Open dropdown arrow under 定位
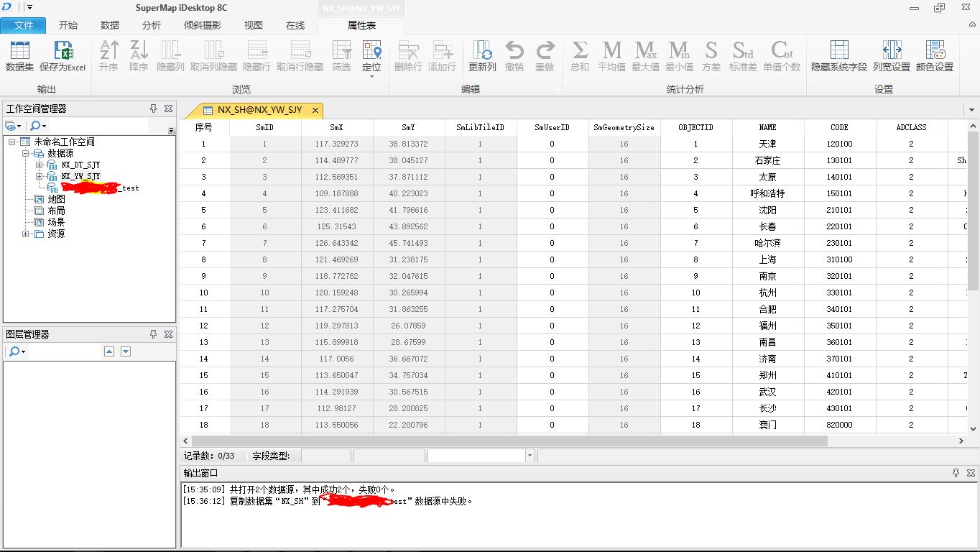The image size is (980, 552). point(371,76)
